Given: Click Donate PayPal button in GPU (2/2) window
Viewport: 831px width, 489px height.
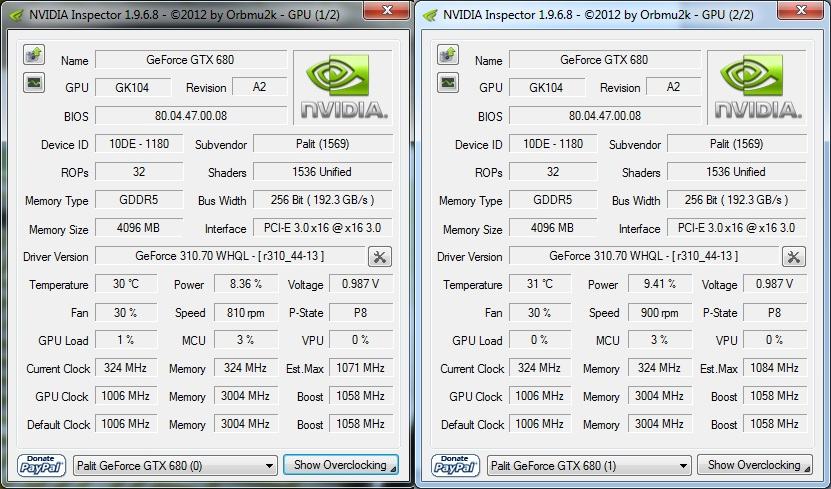Looking at the screenshot, I should [x=455, y=466].
